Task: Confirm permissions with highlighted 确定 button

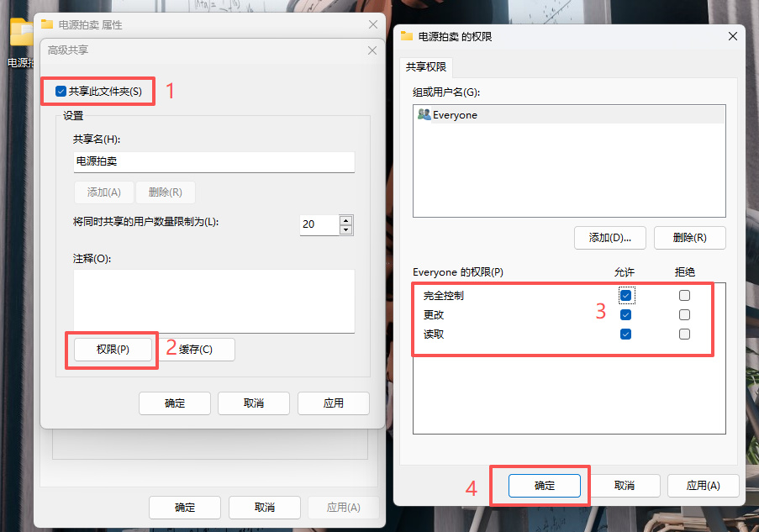Action: click(x=545, y=486)
